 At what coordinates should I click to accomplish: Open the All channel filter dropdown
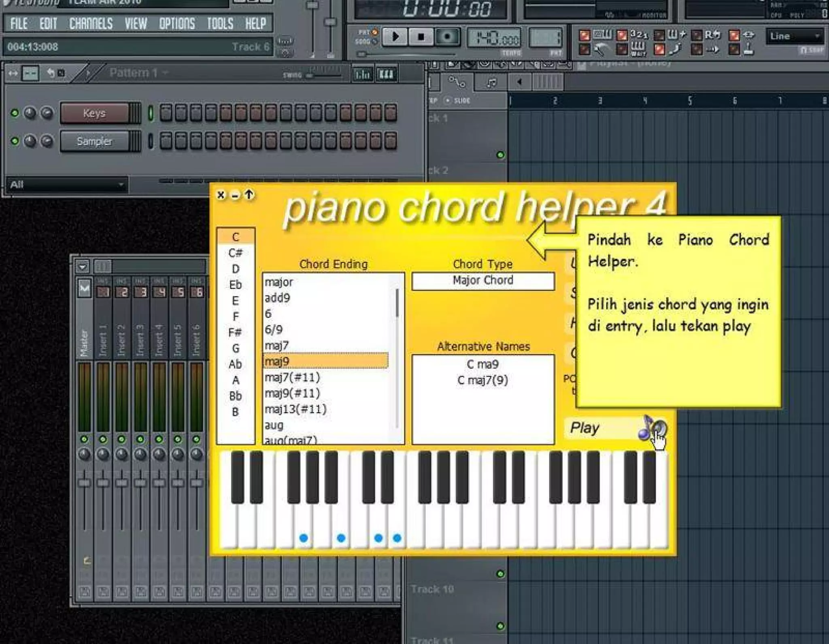67,185
